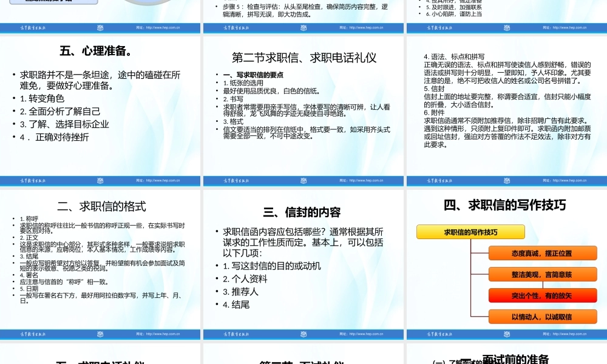Click the center logo on 二、求职信的格式 slide footer

point(100,334)
